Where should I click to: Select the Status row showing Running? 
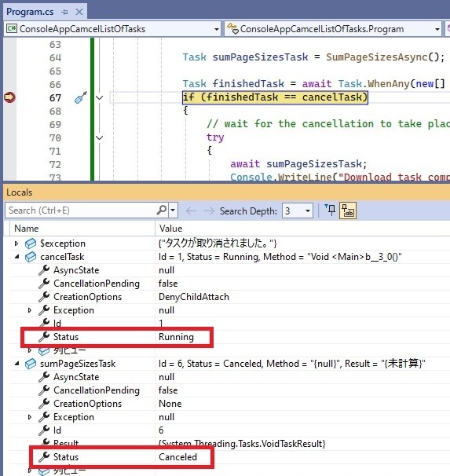pos(229,337)
